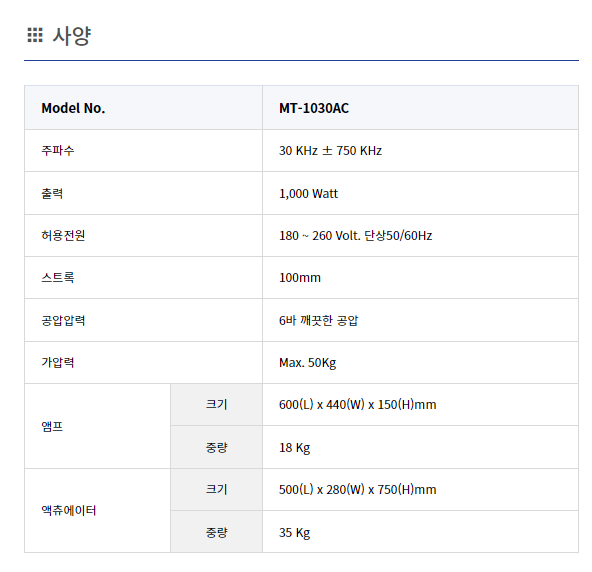Select the 허용전원 row label
The width and height of the screenshot is (592, 572).
[x=63, y=236]
